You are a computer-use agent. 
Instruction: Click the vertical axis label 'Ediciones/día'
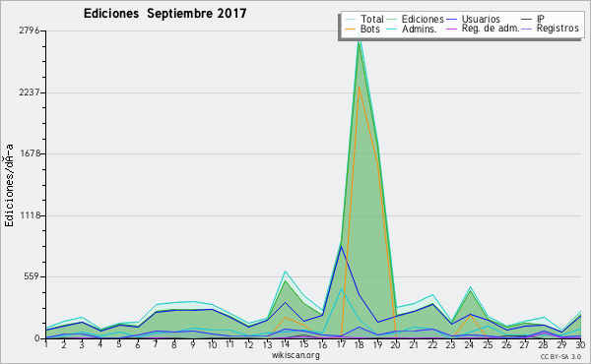pos(9,185)
